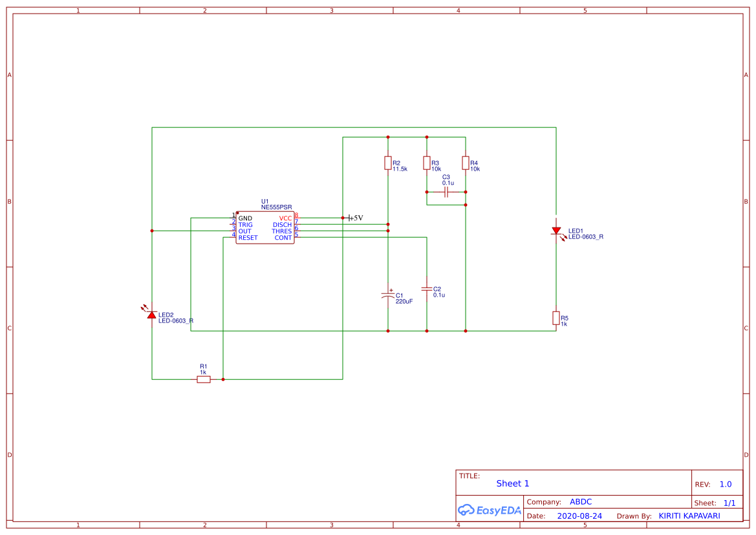Click the resistor R3 symbol
Viewport: 756px width, 535px height.
pos(427,163)
